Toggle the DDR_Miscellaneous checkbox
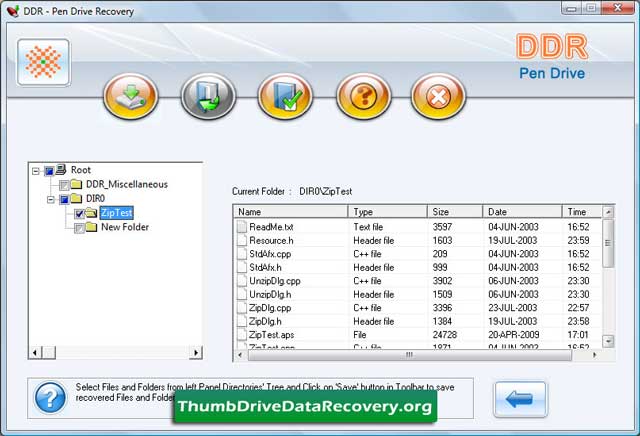Viewport: 640px width, 436px height. pyautogui.click(x=64, y=185)
